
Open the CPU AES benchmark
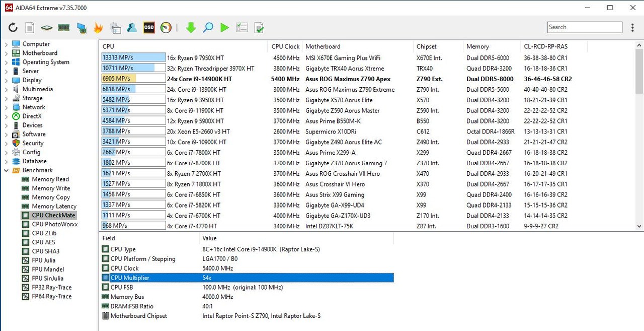[43, 243]
